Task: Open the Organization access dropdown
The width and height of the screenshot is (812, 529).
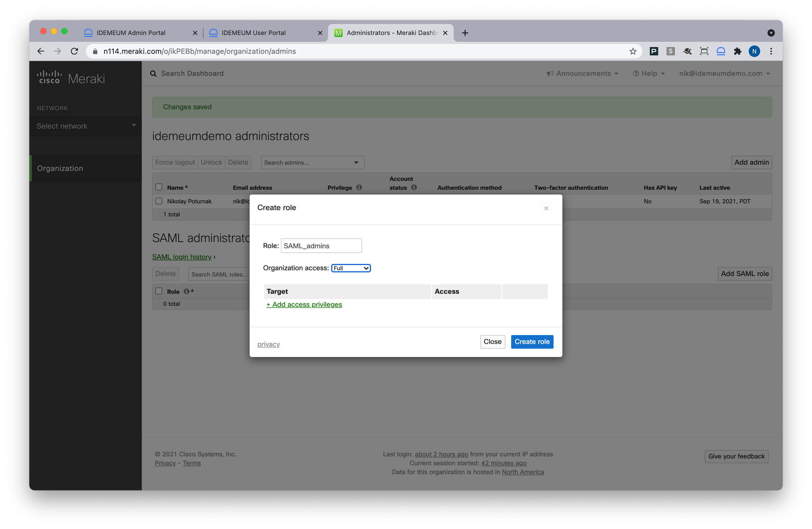Action: pyautogui.click(x=351, y=268)
